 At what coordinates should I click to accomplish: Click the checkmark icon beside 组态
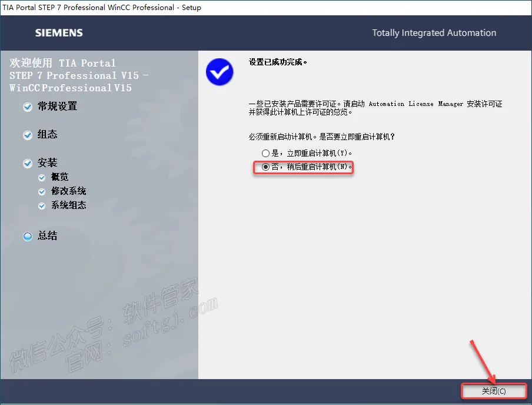[28, 135]
